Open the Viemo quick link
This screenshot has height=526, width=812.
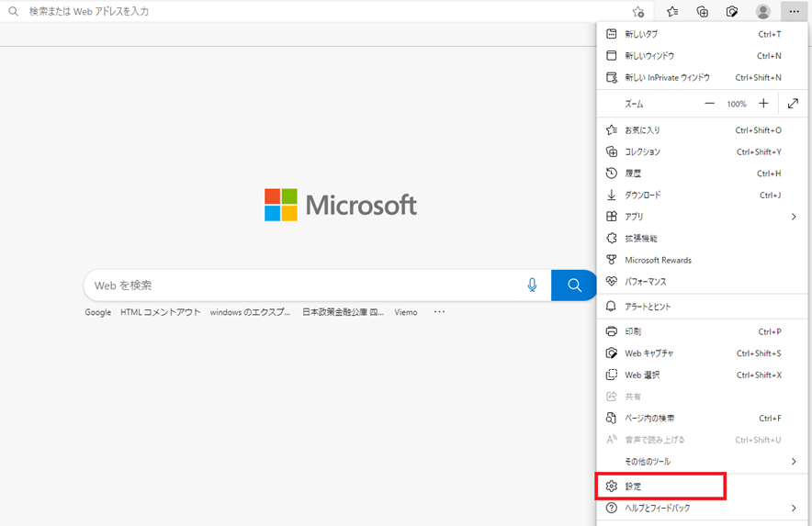click(406, 312)
